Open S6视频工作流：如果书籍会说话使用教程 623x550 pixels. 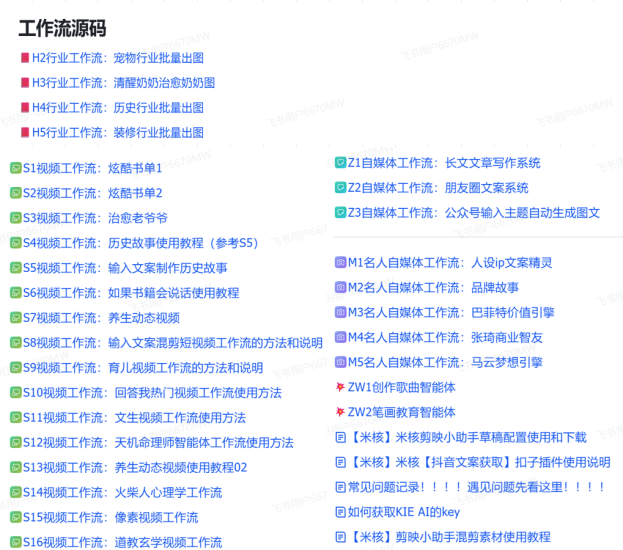(131, 293)
